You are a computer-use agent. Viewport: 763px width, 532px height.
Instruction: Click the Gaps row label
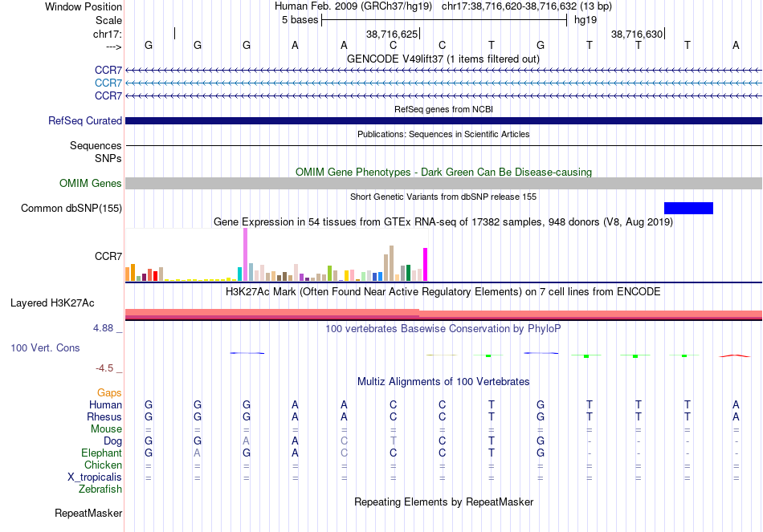(109, 392)
